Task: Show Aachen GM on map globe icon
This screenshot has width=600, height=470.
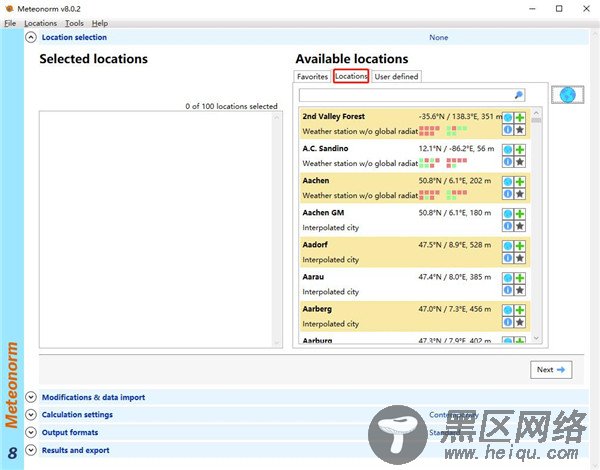Action: click(x=508, y=214)
